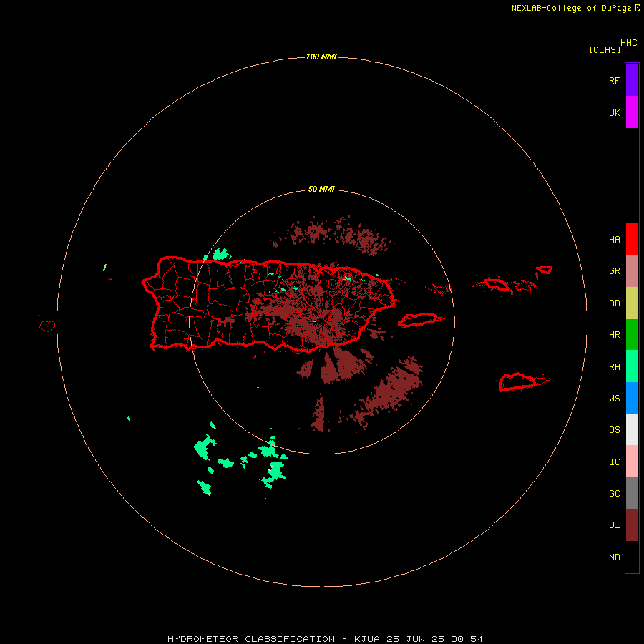Click the 100 NMI range ring label
The image size is (644, 644).
[321, 57]
